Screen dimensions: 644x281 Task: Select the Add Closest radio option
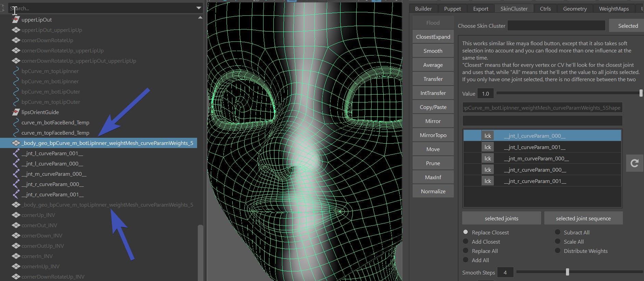click(x=465, y=241)
